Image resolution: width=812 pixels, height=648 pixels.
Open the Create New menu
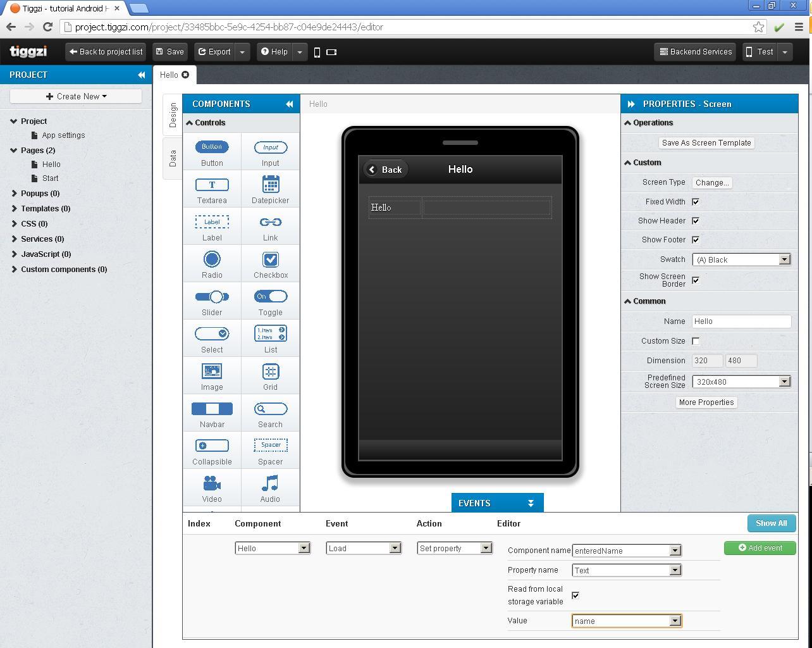(76, 96)
